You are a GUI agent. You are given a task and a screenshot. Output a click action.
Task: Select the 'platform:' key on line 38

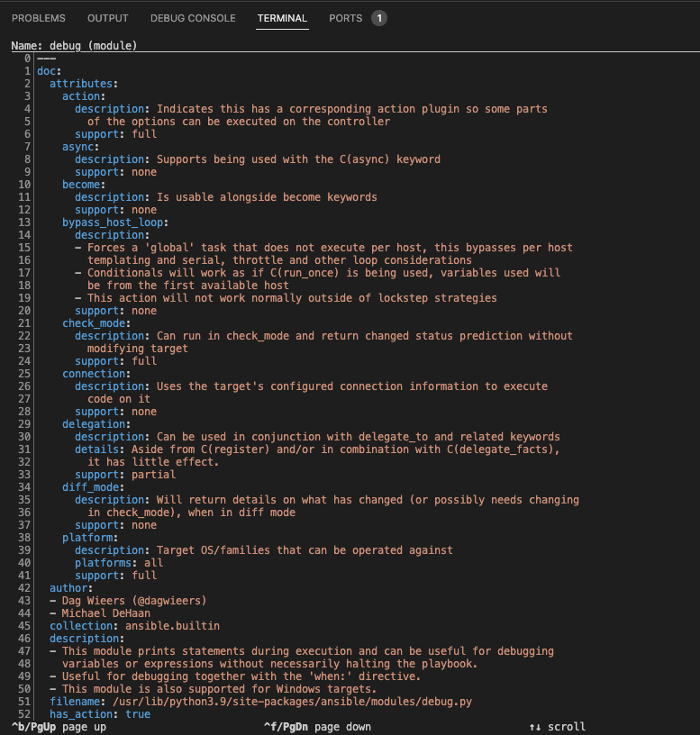tap(90, 538)
